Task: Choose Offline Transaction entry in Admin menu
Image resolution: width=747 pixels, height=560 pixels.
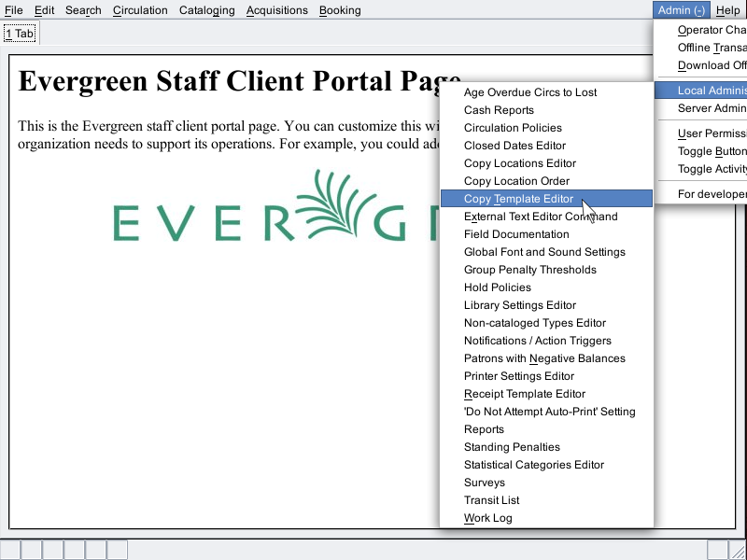Action: [702, 48]
